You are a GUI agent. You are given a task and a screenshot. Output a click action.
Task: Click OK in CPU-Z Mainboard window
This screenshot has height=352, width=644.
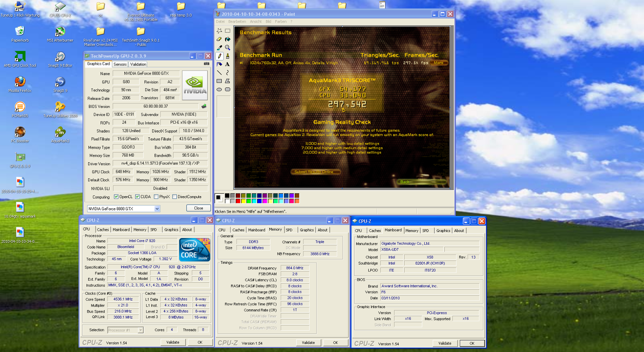point(472,343)
